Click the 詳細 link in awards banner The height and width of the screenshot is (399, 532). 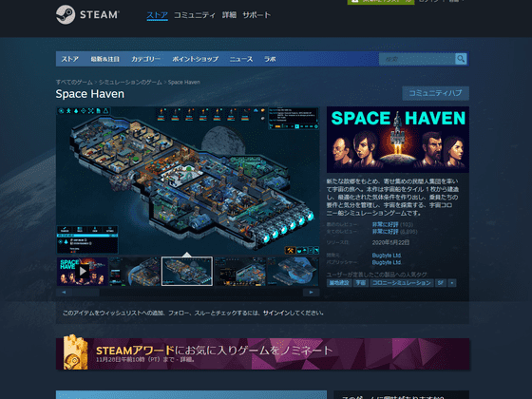click(185, 360)
